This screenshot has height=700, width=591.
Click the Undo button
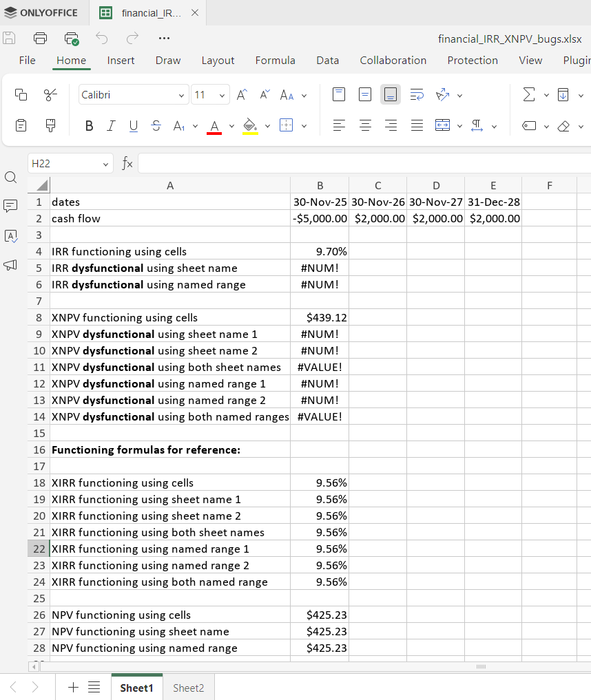(102, 38)
